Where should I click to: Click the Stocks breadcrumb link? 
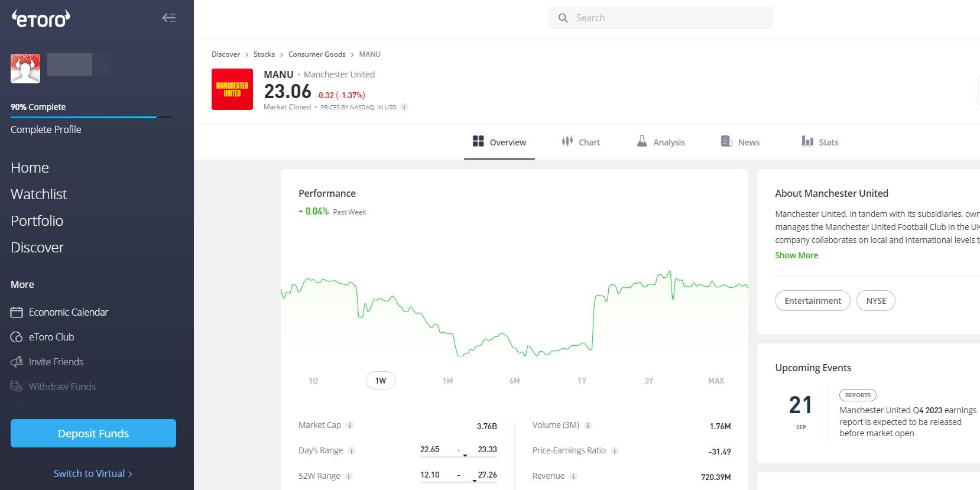coord(264,54)
